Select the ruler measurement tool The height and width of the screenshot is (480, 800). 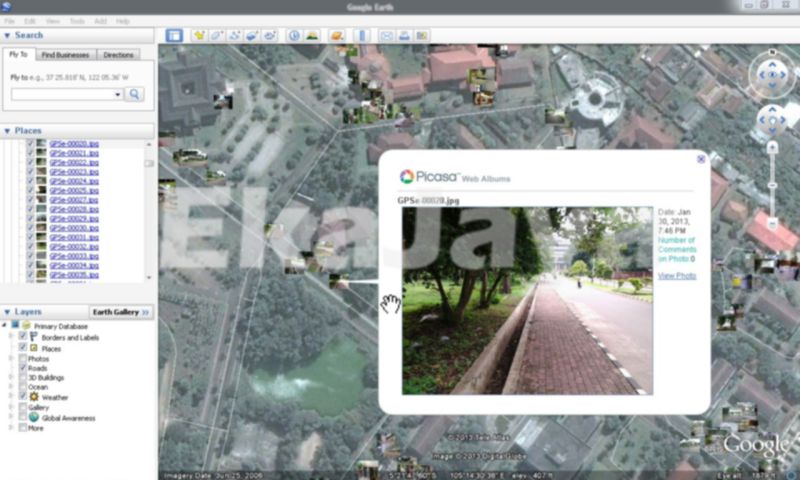coord(362,35)
